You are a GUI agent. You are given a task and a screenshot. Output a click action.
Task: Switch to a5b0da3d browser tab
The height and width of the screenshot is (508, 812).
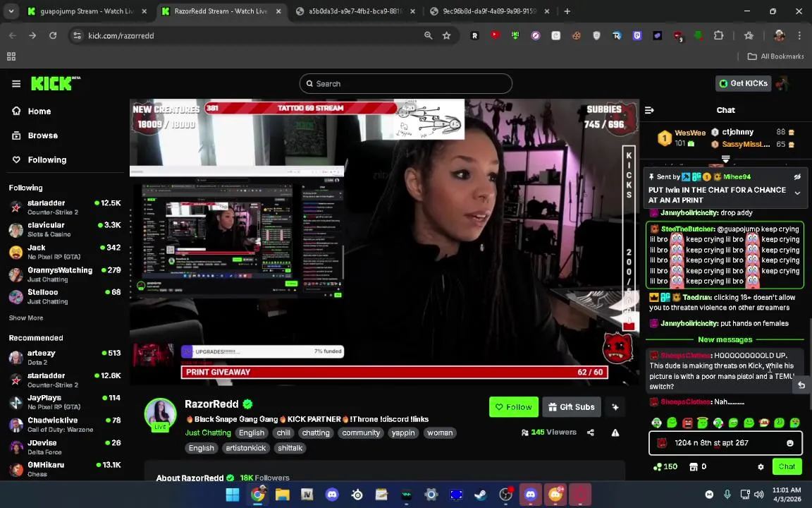pos(355,11)
